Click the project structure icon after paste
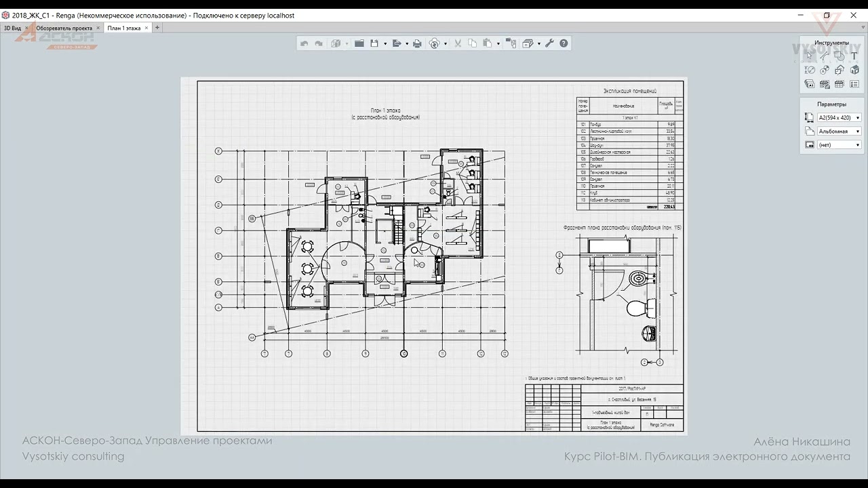This screenshot has width=868, height=488. click(x=511, y=43)
